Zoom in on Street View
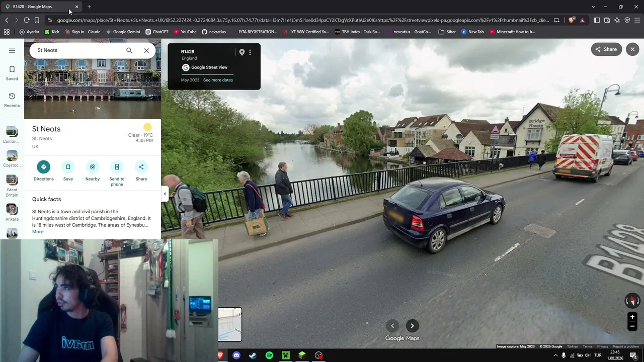This screenshot has height=362, width=644. pos(632,317)
